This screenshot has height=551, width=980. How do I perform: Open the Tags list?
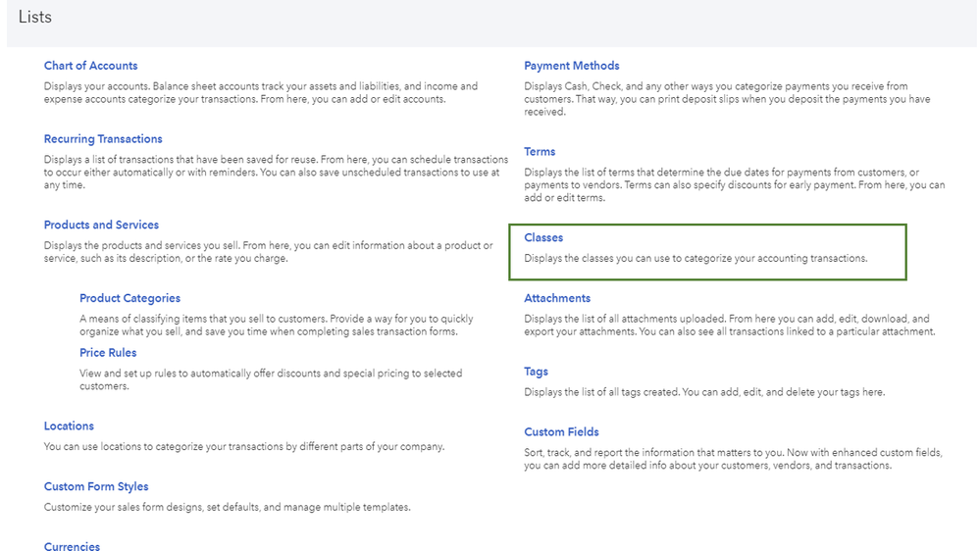[536, 372]
